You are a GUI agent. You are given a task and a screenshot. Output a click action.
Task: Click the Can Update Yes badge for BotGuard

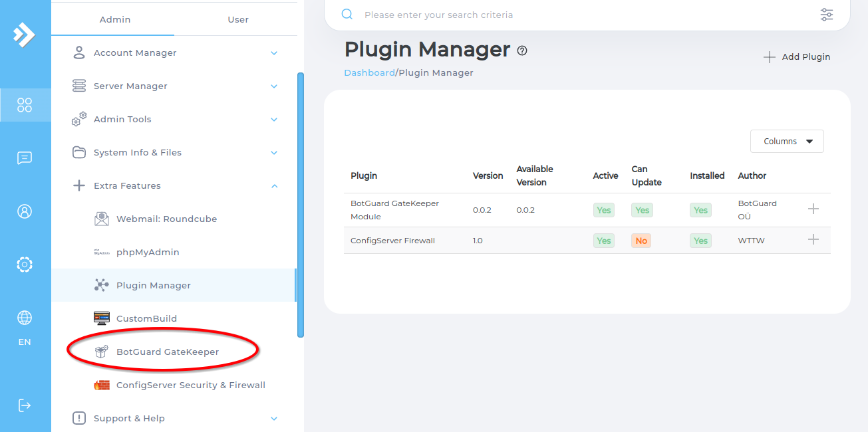(642, 210)
